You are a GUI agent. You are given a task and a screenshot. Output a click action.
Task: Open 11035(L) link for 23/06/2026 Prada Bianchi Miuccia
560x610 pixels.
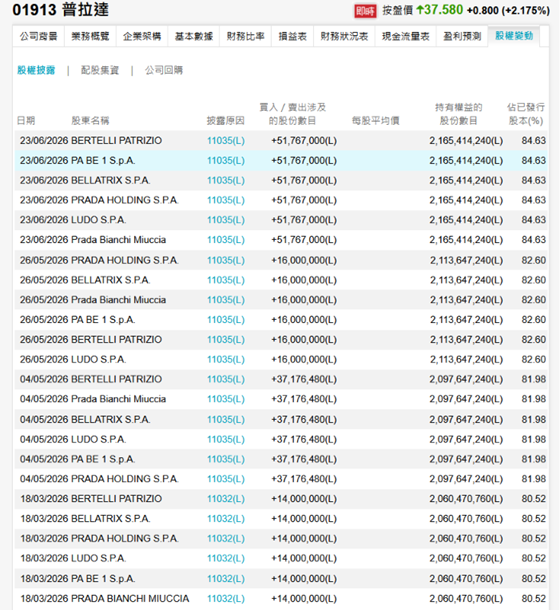pyautogui.click(x=226, y=240)
